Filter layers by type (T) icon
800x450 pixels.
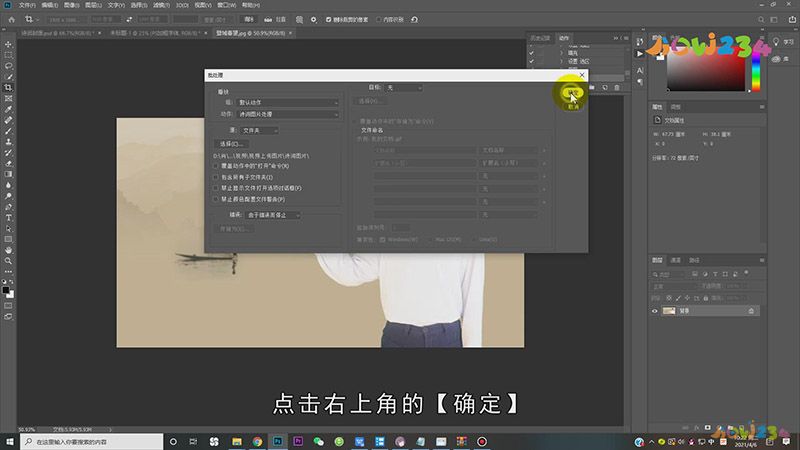click(x=715, y=274)
